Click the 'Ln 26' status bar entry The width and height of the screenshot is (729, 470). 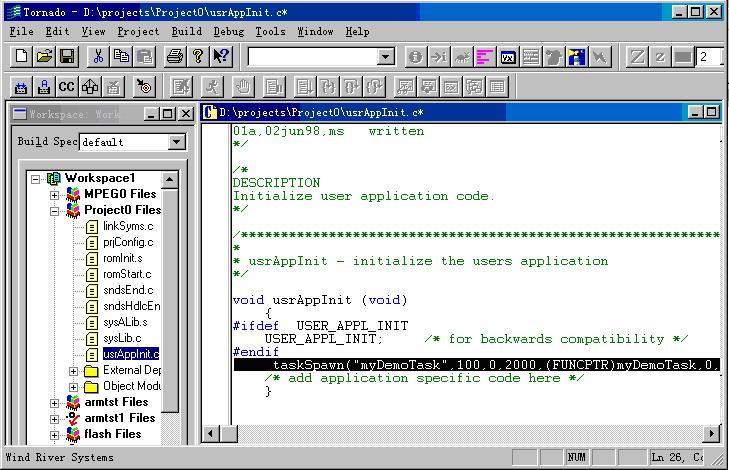pyautogui.click(x=677, y=457)
